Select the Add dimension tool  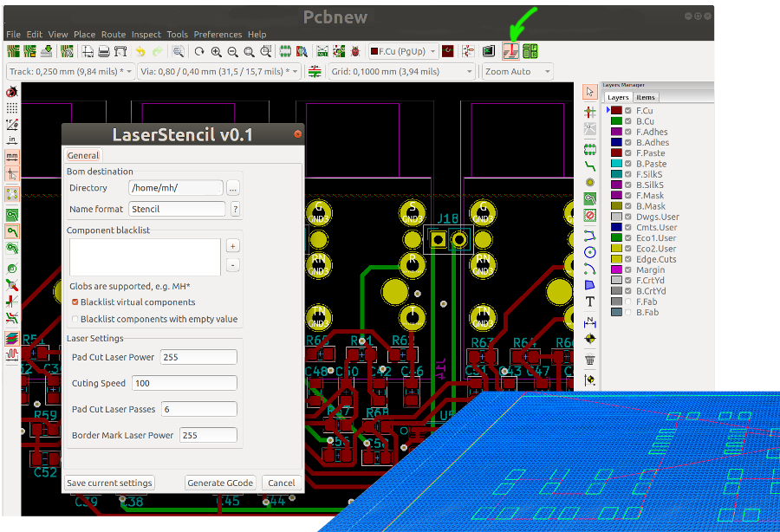[590, 322]
